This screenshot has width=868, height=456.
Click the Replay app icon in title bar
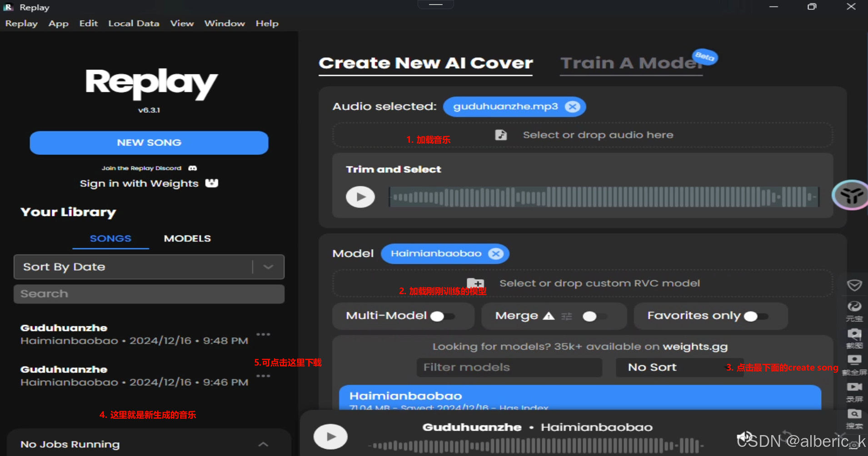[x=8, y=7]
